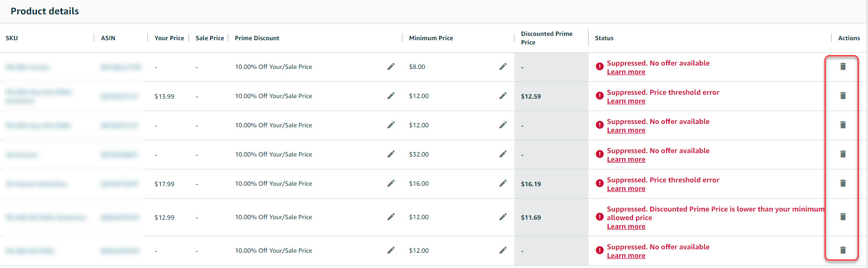Edit the $32.00 minimum price
868x268 pixels.
tap(502, 154)
